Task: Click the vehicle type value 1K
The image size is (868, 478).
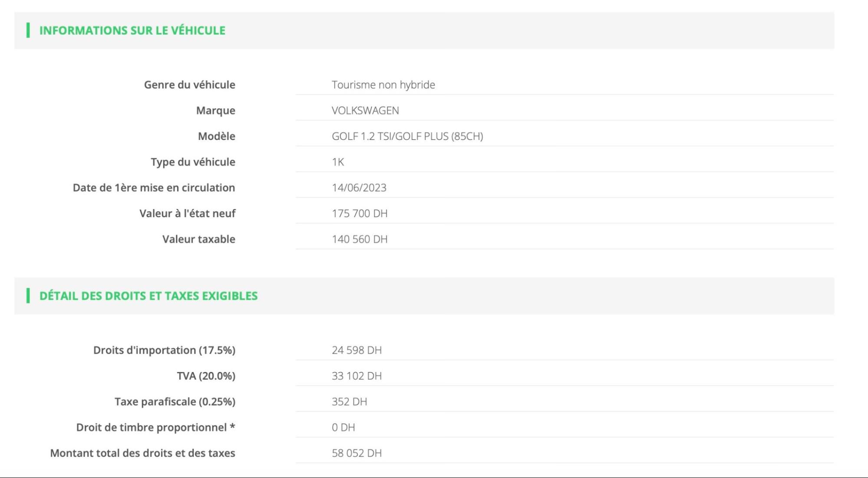Action: 338,162
